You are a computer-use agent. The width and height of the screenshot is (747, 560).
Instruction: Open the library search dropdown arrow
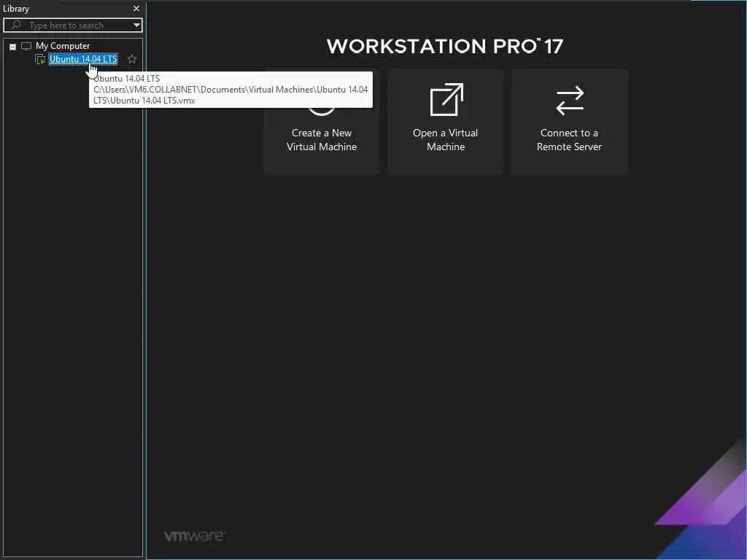[136, 26]
